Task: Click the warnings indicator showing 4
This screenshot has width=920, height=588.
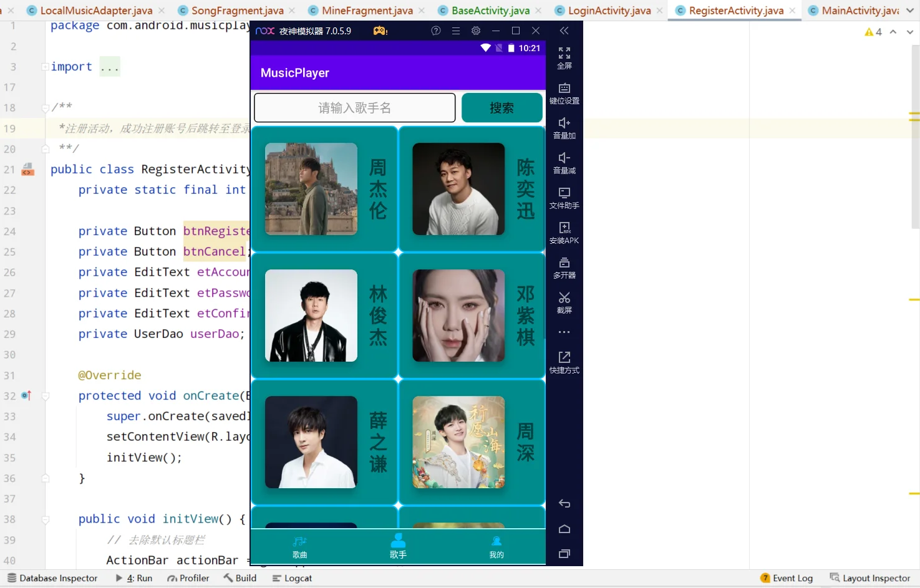Action: (x=873, y=32)
